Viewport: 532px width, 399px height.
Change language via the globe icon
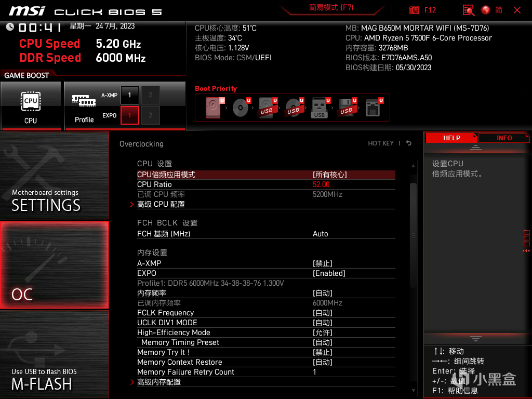(x=486, y=10)
